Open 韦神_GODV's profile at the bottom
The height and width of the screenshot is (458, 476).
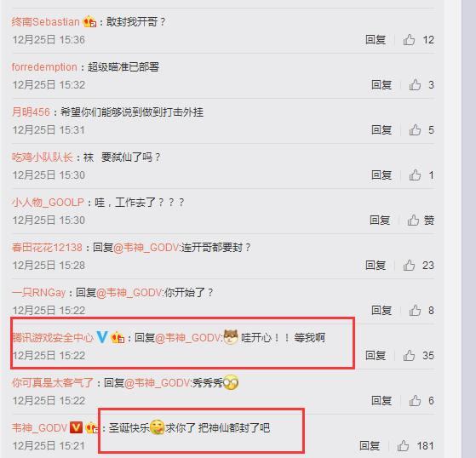tap(39, 428)
